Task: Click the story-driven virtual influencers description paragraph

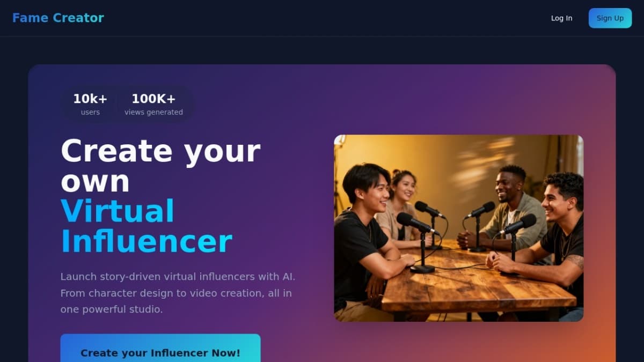Action: click(x=178, y=293)
